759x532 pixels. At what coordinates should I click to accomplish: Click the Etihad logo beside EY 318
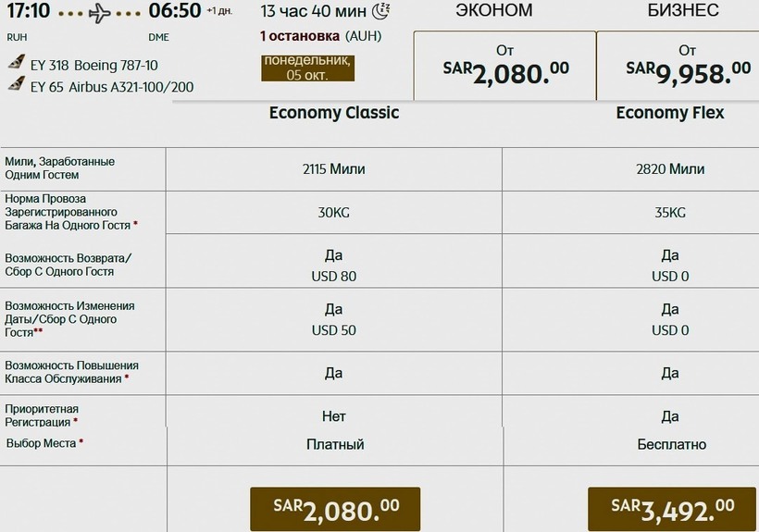16,65
